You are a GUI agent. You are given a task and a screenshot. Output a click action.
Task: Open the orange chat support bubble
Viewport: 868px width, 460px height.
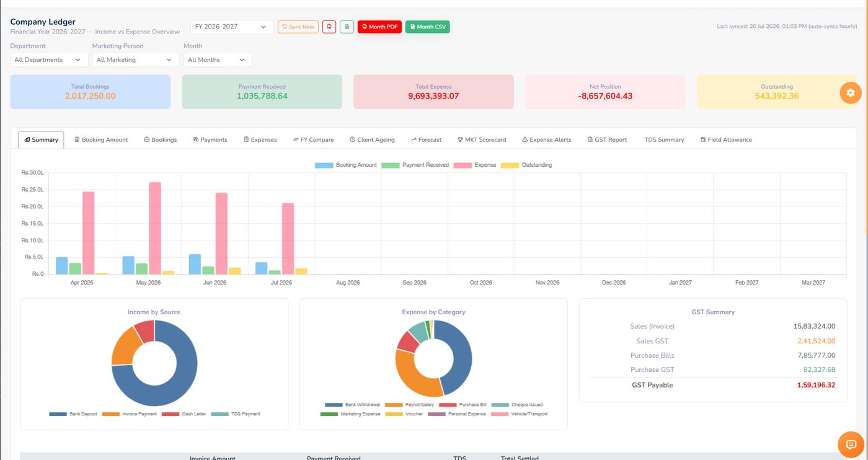tap(851, 445)
